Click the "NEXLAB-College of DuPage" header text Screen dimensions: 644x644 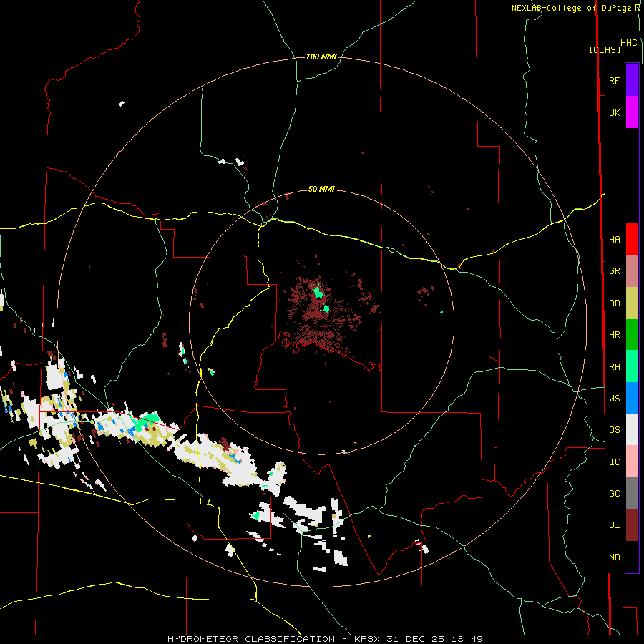[x=572, y=8]
